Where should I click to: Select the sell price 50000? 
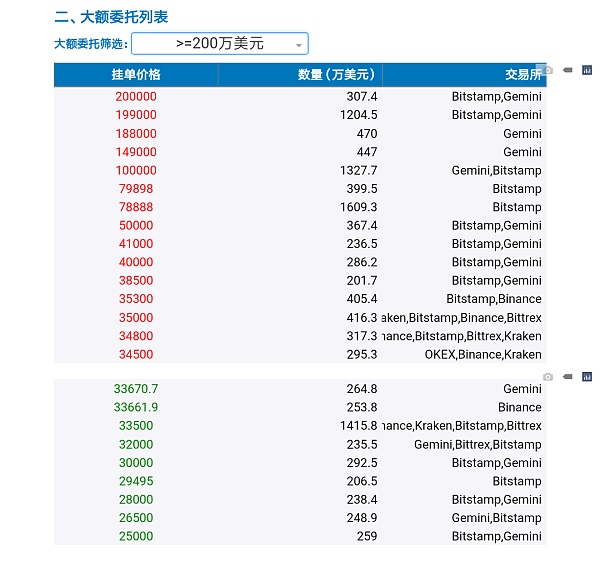(x=136, y=225)
